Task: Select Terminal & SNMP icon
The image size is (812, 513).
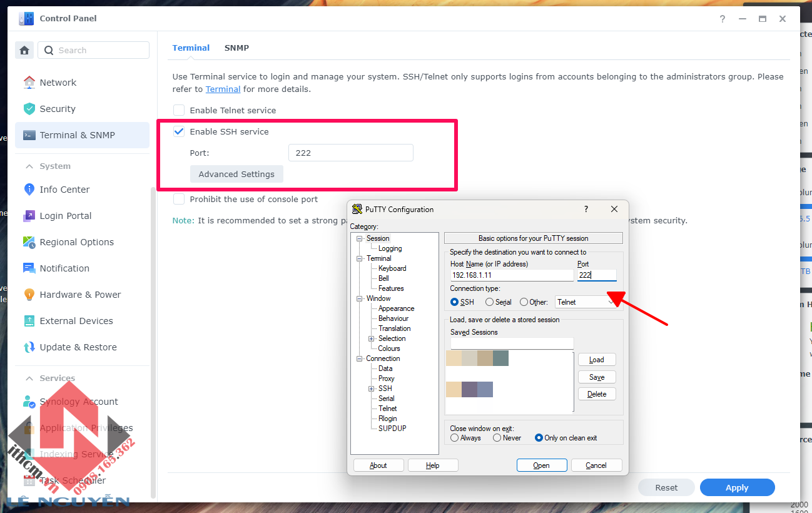Action: pos(29,135)
